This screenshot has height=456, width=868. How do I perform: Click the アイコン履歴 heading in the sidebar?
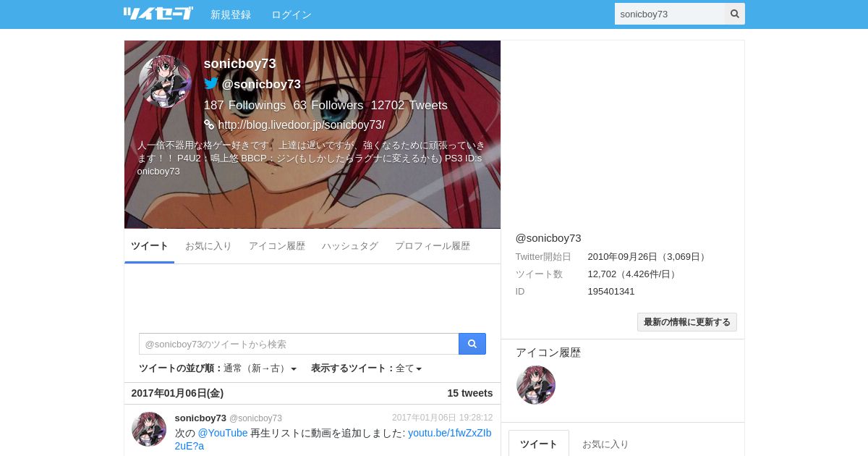(548, 352)
